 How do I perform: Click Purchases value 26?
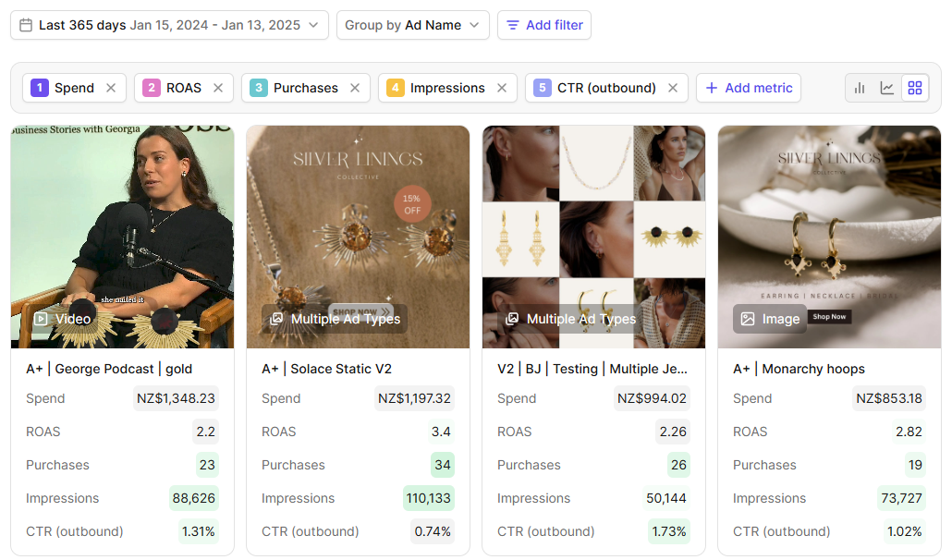pos(678,466)
